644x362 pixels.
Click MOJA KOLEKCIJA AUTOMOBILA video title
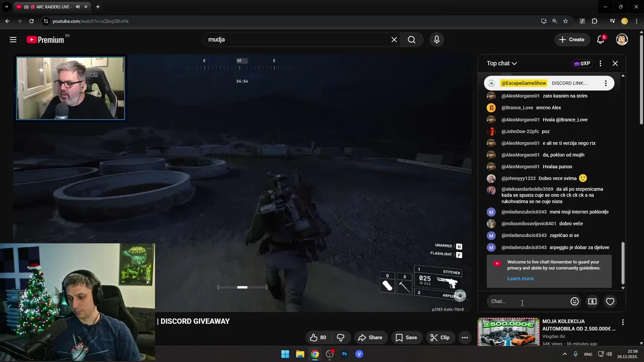click(579, 325)
